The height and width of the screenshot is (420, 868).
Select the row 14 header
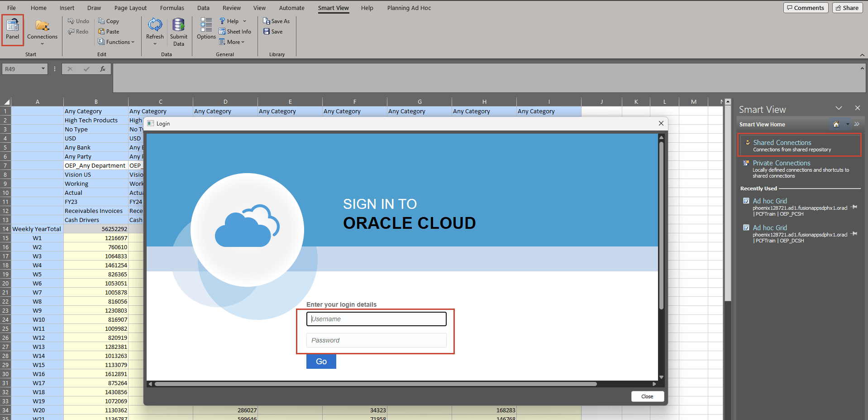pyautogui.click(x=5, y=229)
